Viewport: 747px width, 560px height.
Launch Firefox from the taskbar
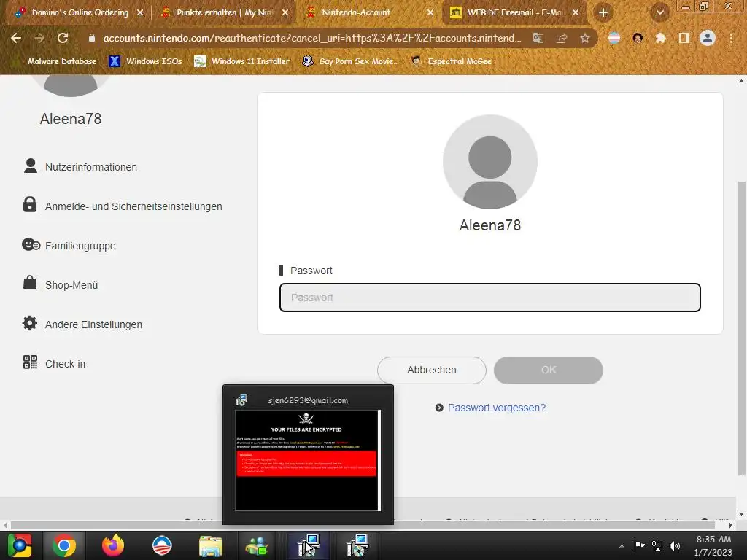(x=113, y=545)
